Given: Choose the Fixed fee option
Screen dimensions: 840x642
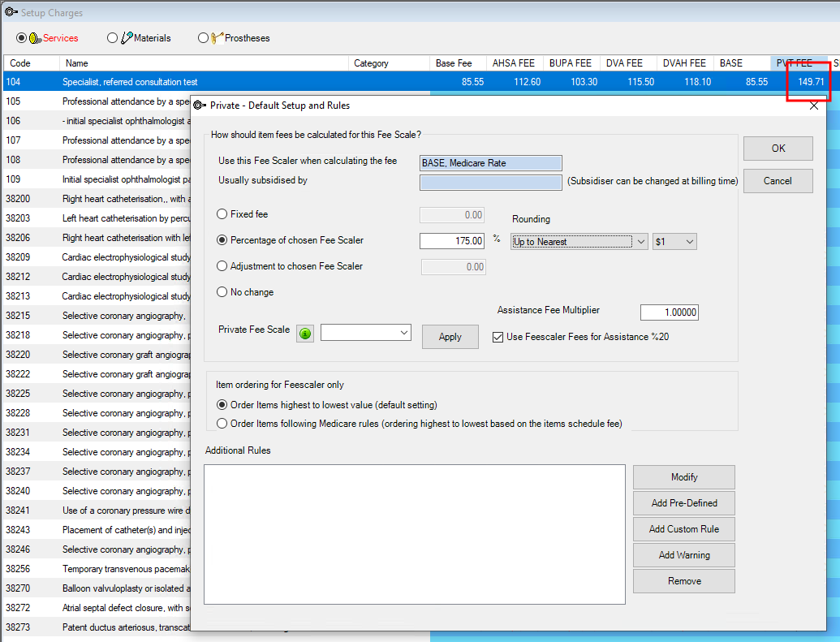Looking at the screenshot, I should pyautogui.click(x=222, y=213).
